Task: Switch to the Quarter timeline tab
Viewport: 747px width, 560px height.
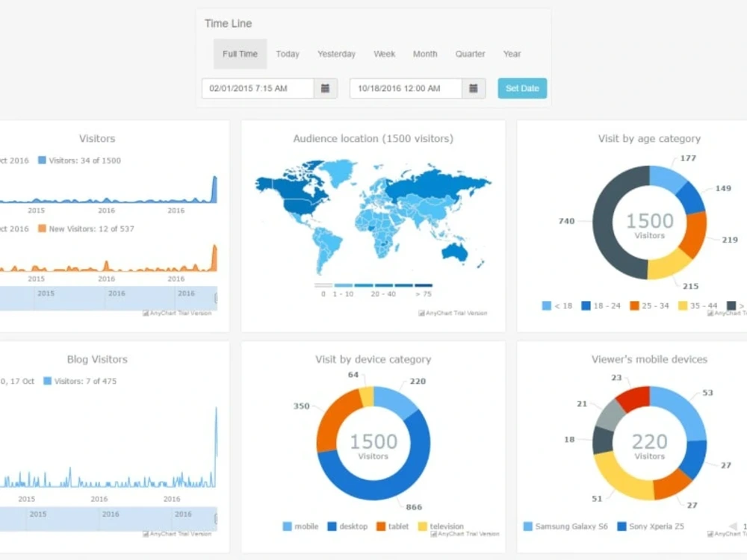Action: pos(470,54)
